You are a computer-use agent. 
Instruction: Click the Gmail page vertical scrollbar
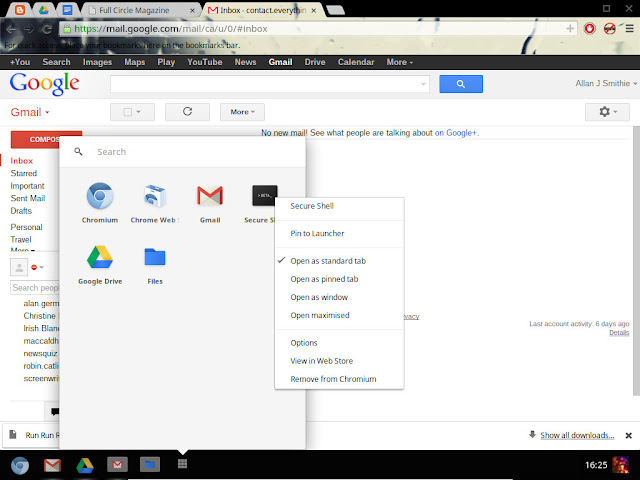tap(636, 261)
